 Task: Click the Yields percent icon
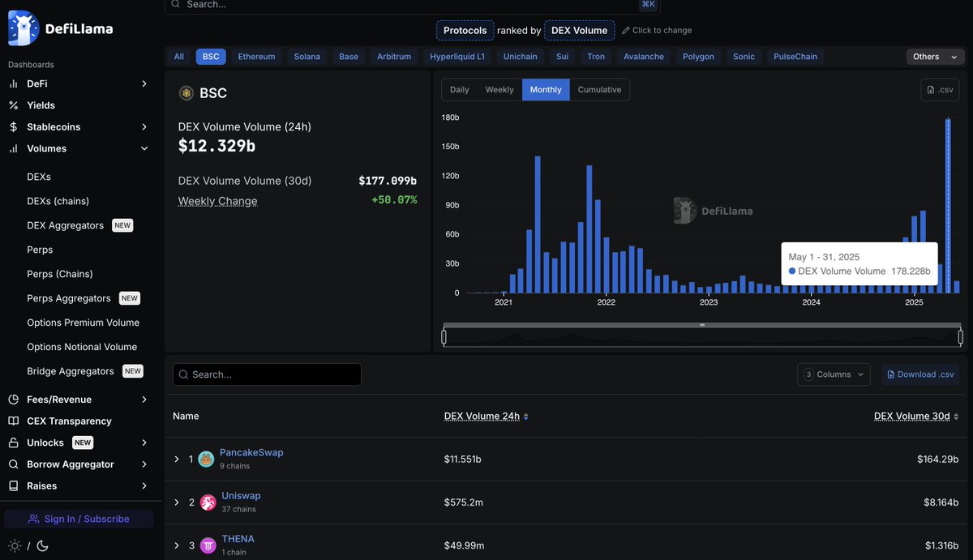[x=13, y=105]
